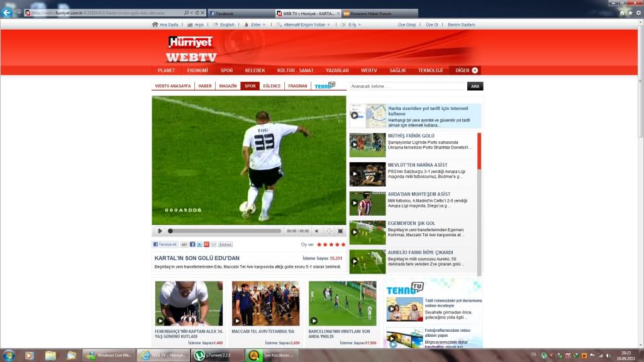Click the Ara search button
This screenshot has height=362, width=644.
tap(475, 86)
